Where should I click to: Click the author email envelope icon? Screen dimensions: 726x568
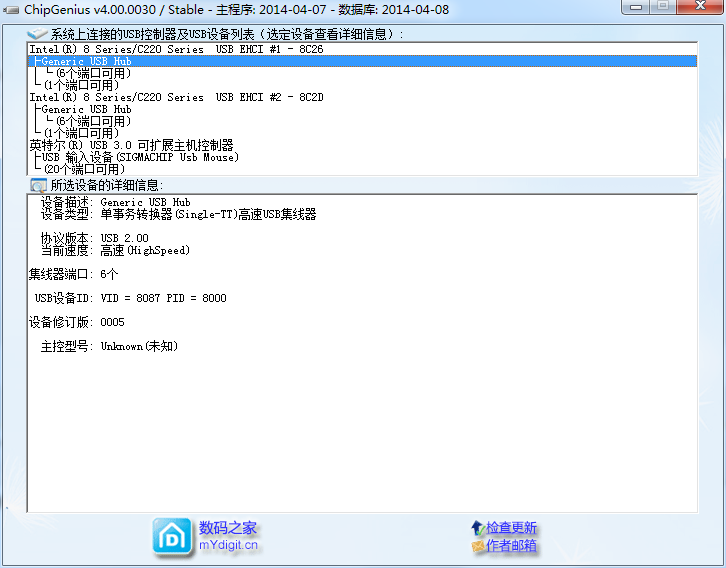477,546
